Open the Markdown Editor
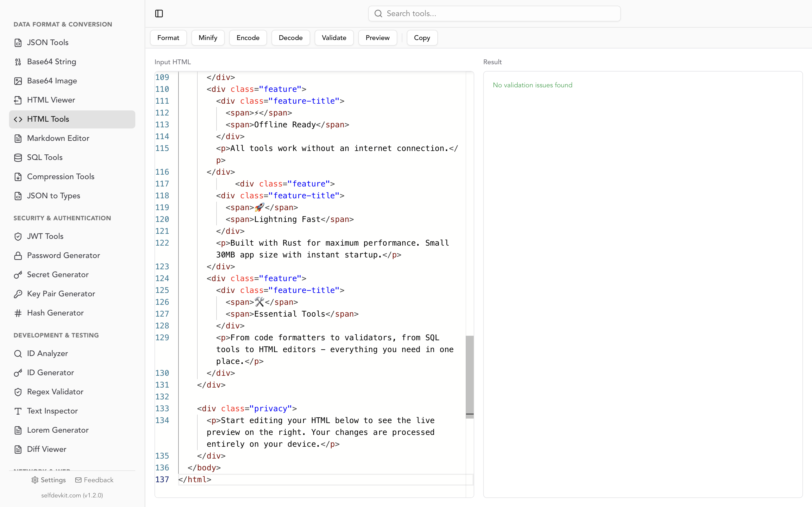 click(58, 138)
